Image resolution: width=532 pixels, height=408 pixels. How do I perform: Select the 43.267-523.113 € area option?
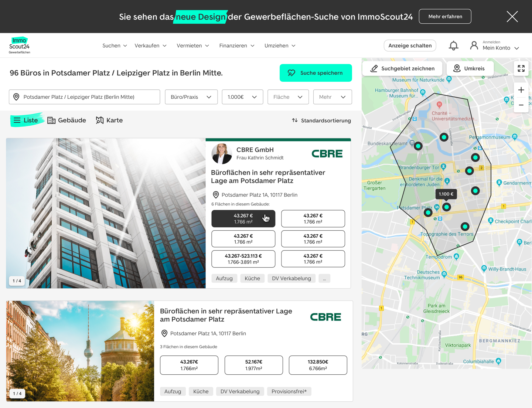point(243,259)
